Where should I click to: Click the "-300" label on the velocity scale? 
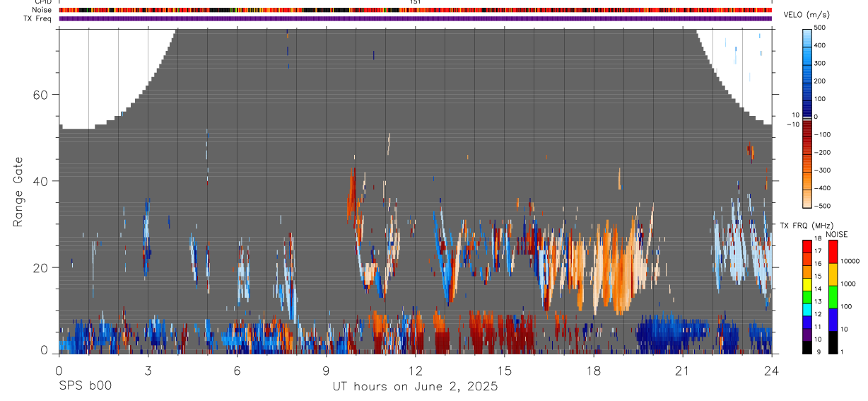821,170
